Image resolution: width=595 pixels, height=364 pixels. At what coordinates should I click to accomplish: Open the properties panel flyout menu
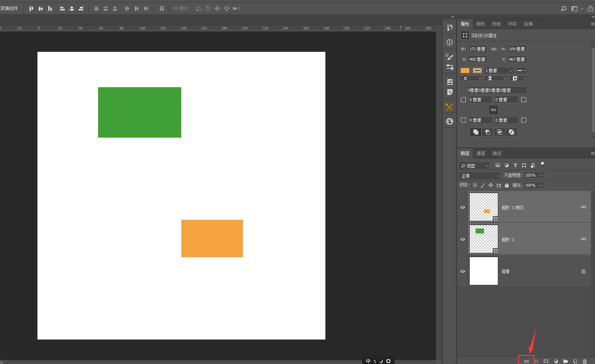(x=592, y=24)
